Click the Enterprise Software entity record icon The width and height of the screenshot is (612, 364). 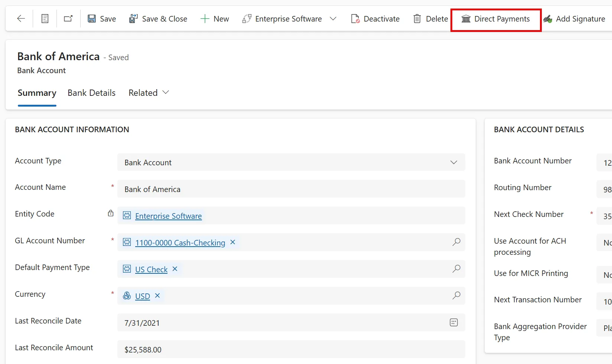[127, 215]
